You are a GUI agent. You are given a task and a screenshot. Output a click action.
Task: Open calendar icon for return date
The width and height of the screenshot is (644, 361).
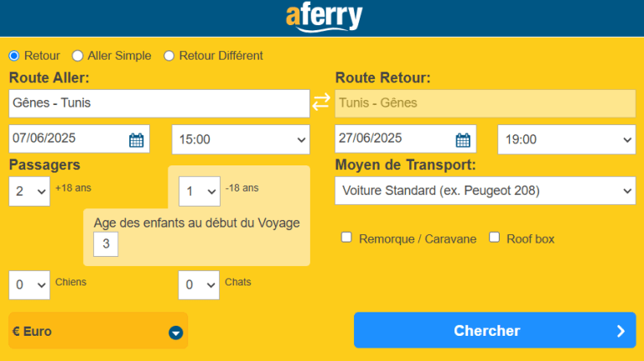click(462, 139)
